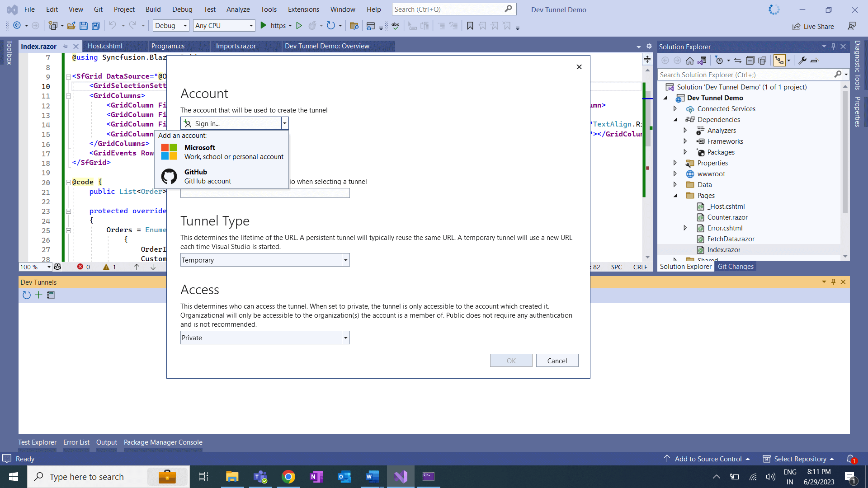Click the Save All toolbar icon

click(x=95, y=26)
